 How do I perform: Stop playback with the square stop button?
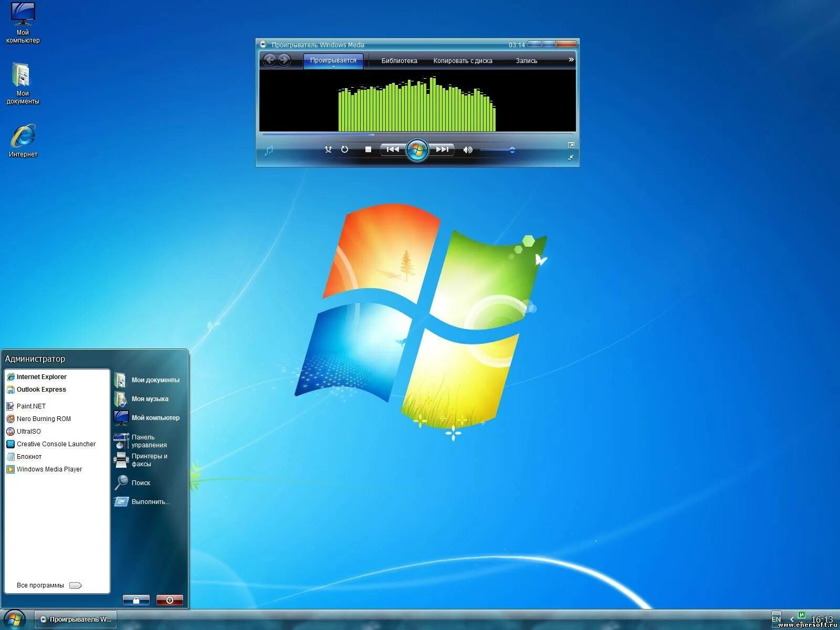[x=368, y=150]
